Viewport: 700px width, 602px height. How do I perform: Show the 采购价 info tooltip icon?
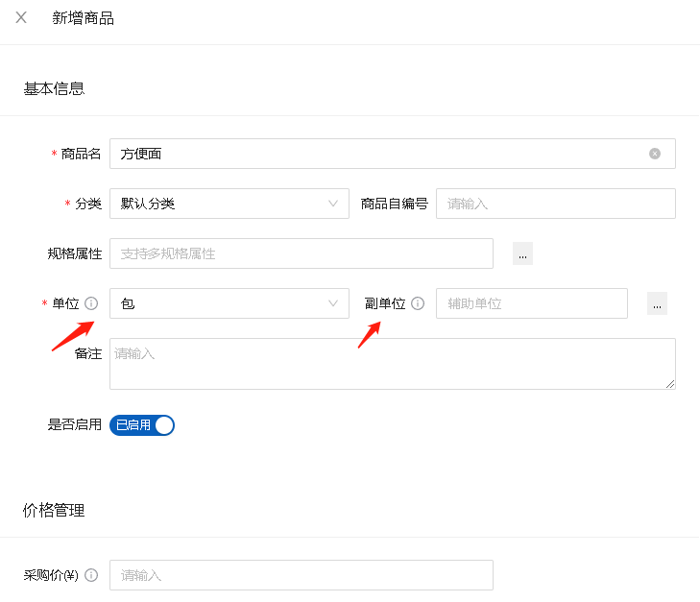pyautogui.click(x=91, y=575)
